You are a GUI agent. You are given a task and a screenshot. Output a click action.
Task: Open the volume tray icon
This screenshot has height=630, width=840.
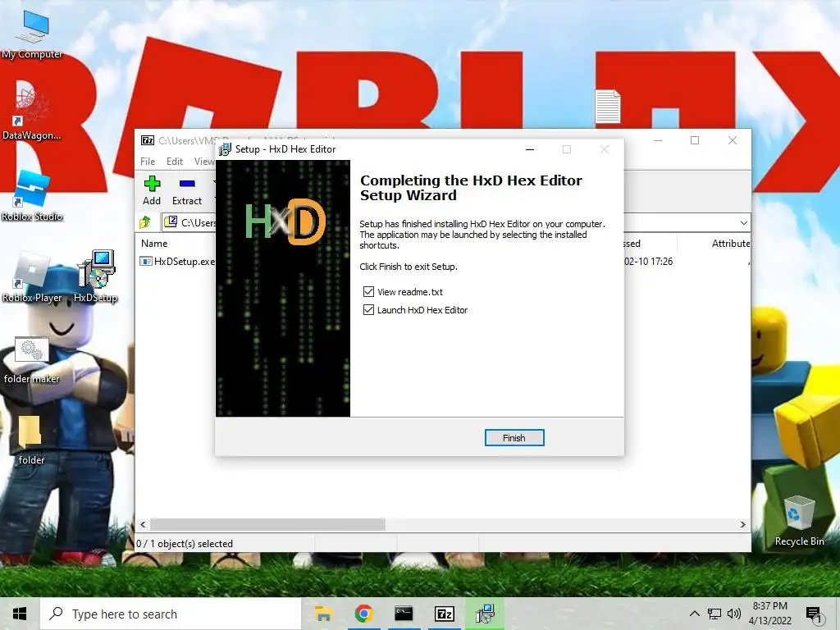pos(734,614)
